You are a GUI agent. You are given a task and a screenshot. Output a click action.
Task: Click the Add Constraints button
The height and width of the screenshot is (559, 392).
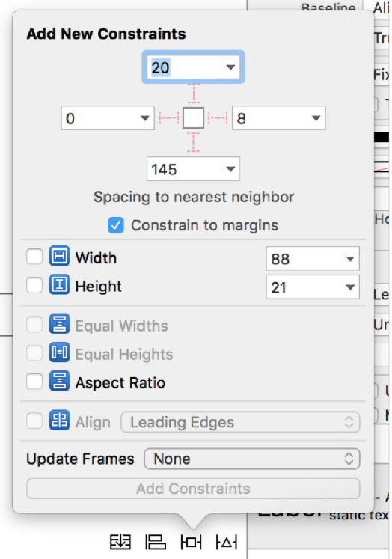[x=193, y=489]
